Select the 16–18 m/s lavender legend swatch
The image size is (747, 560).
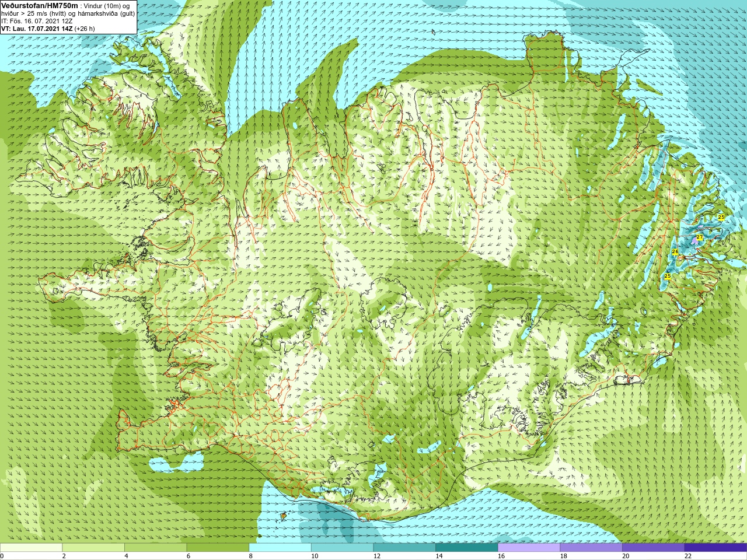click(529, 548)
